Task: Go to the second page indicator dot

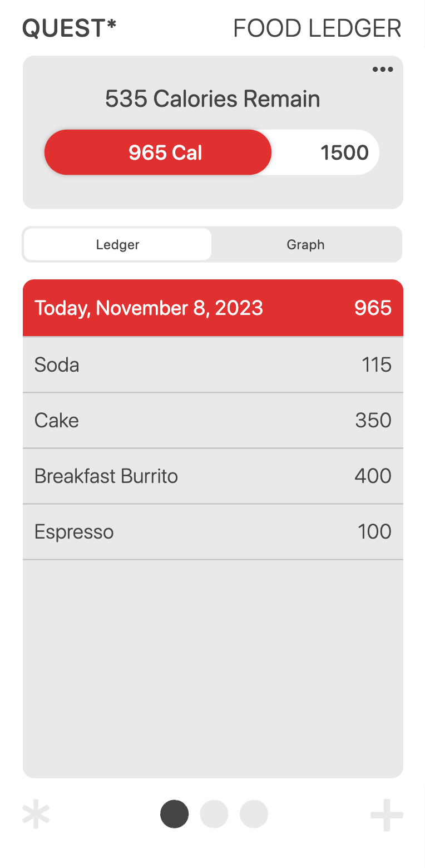Action: pyautogui.click(x=214, y=814)
